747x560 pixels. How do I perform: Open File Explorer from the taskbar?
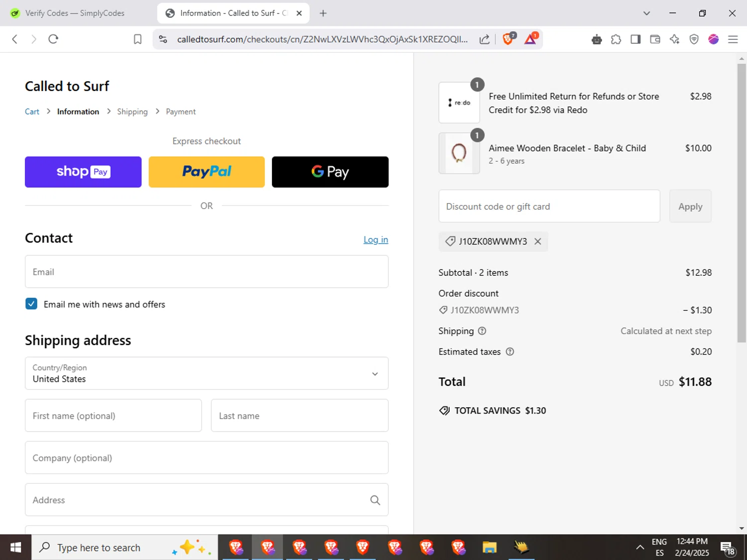(490, 548)
